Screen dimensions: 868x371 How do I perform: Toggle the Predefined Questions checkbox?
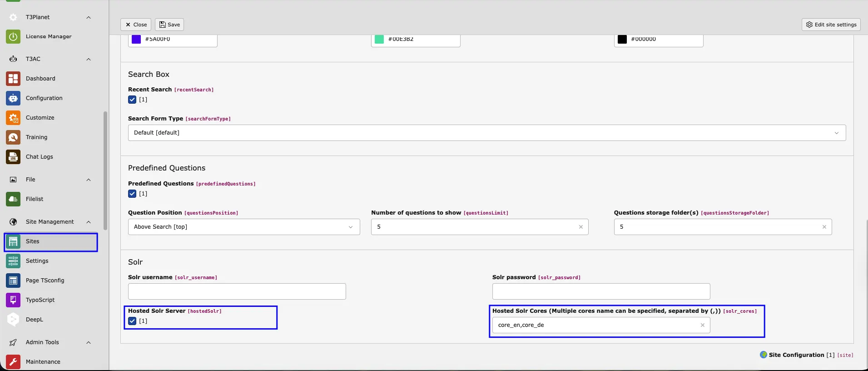[132, 194]
